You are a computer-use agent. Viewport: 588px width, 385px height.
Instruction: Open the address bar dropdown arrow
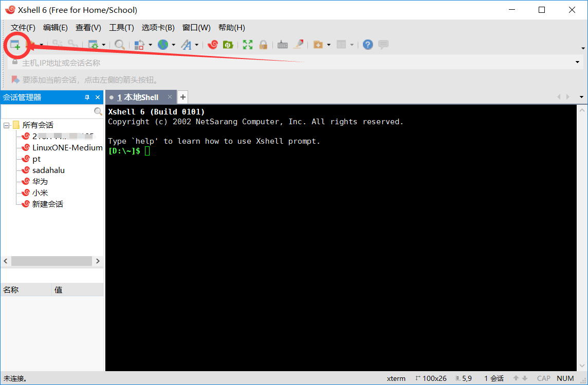coord(577,63)
